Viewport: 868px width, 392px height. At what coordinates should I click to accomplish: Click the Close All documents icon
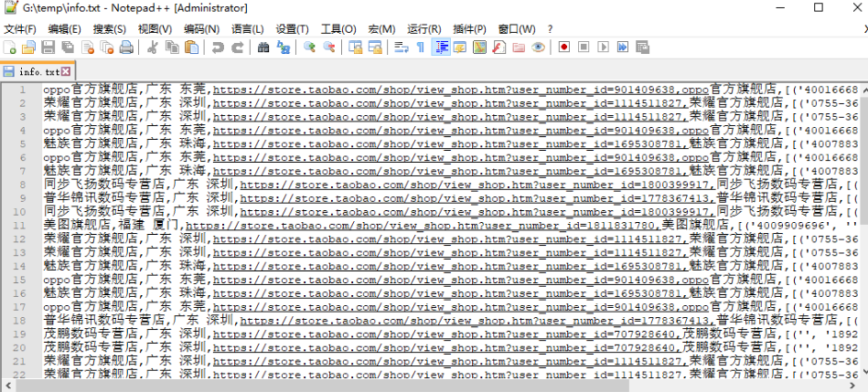(x=106, y=48)
